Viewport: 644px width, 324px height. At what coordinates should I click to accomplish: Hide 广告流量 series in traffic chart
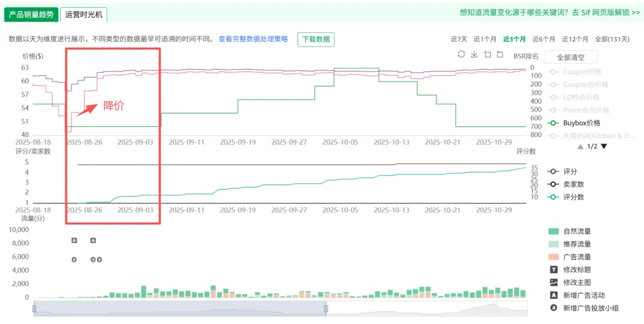(569, 257)
